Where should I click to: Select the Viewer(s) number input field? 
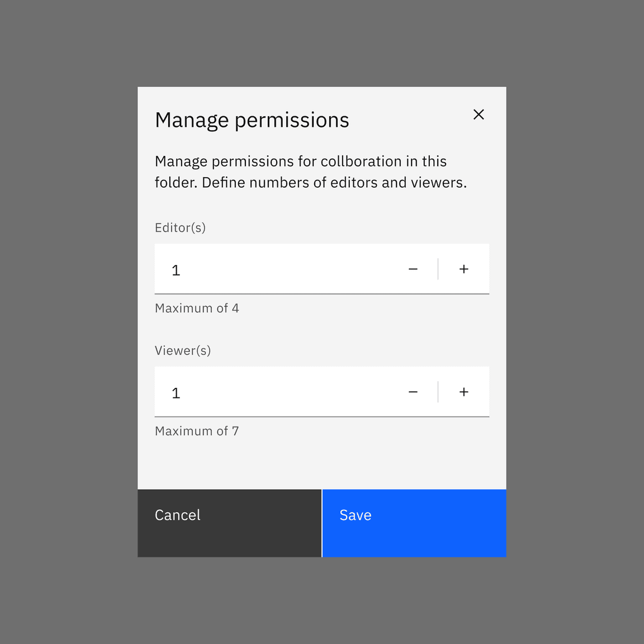252,392
